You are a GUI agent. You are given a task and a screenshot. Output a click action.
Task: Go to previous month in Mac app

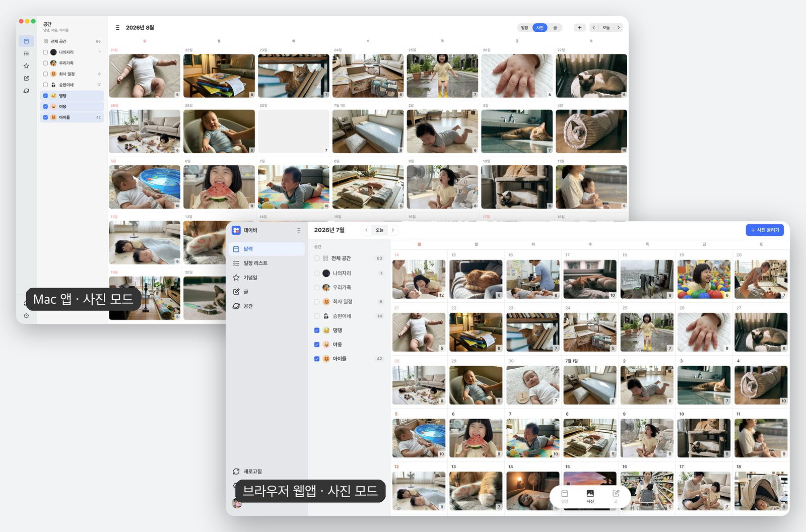click(594, 28)
